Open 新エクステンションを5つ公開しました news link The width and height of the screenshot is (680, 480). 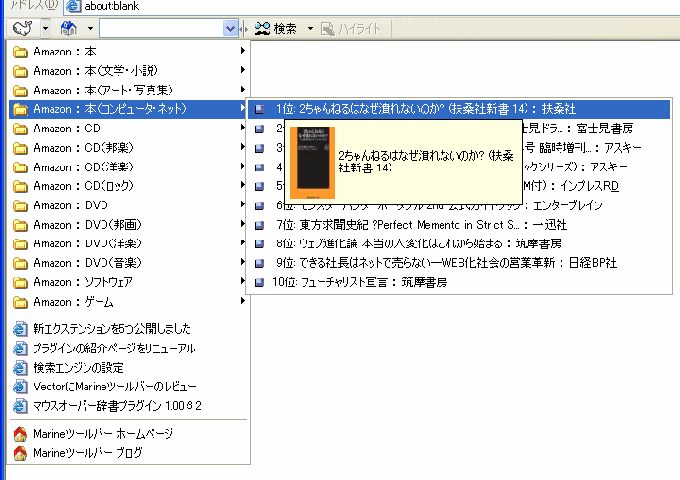112,329
